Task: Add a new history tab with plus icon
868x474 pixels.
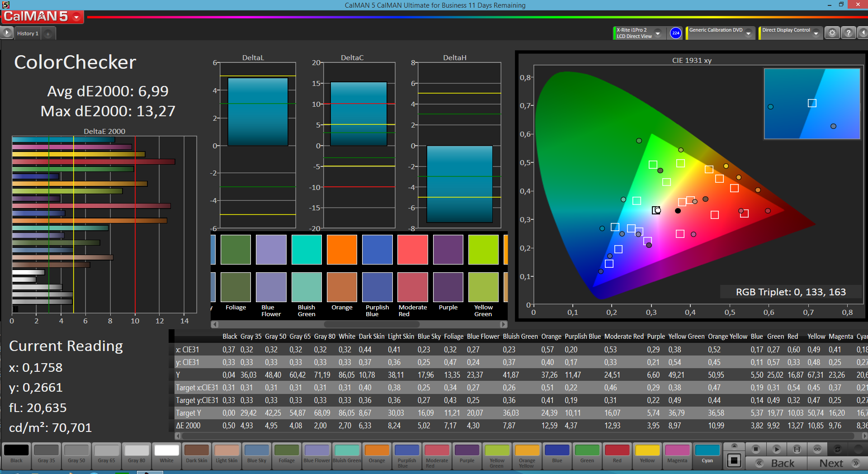Action: pos(48,33)
